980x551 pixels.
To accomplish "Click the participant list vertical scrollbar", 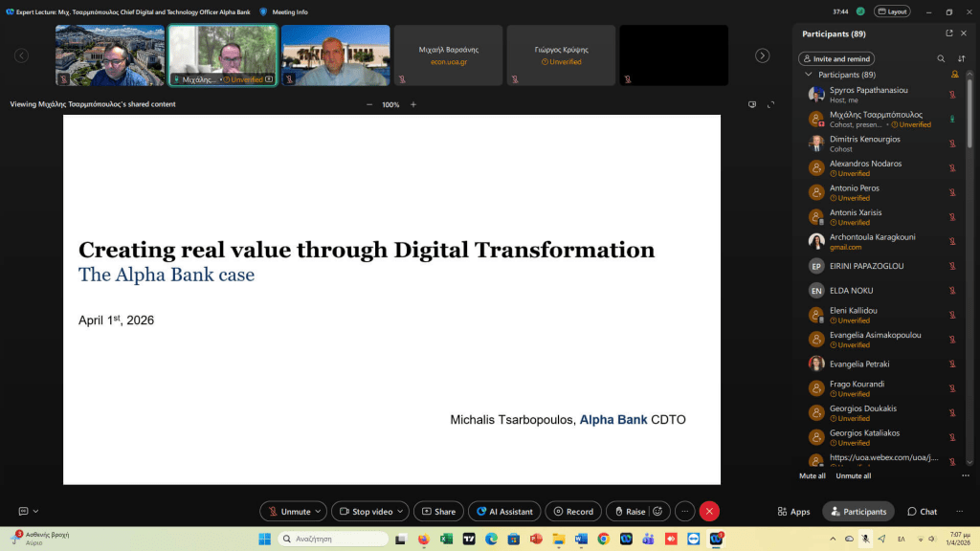I will (x=970, y=113).
